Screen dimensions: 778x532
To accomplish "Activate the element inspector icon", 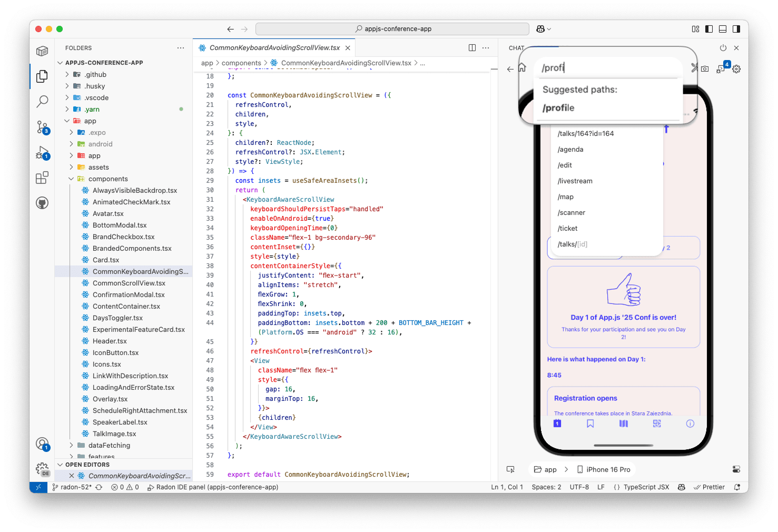I will click(510, 469).
